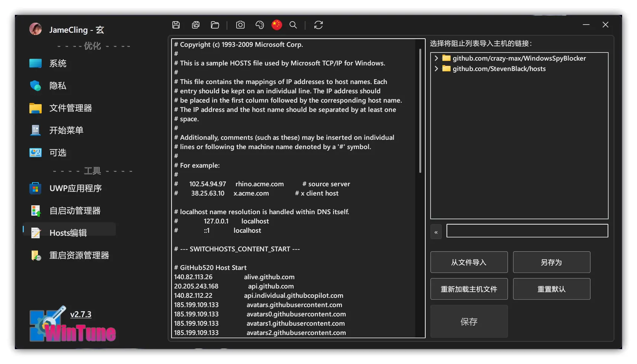Viewport: 637px width, 364px height.
Task: Click the line '# GitHub520 Host Start'
Action: click(x=210, y=267)
